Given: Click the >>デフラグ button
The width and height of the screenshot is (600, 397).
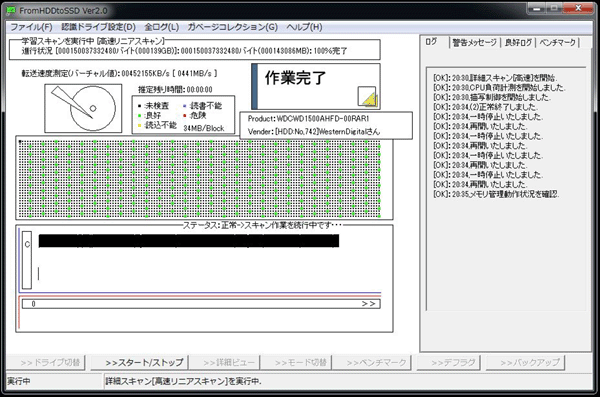Looking at the screenshot, I should coord(448,363).
